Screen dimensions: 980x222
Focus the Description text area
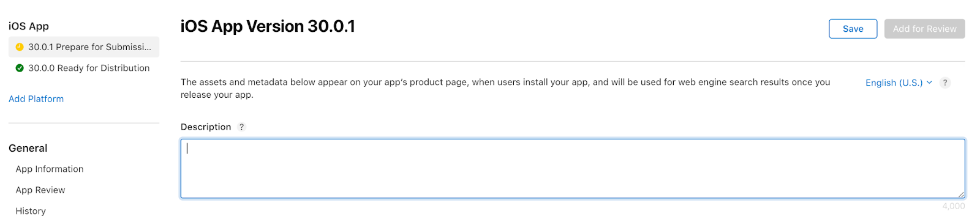(x=573, y=169)
